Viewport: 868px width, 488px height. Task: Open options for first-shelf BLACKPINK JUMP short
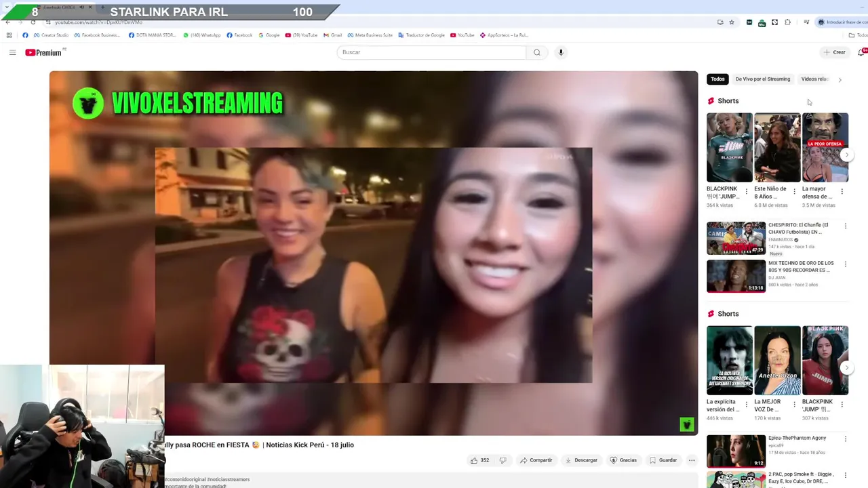point(747,192)
